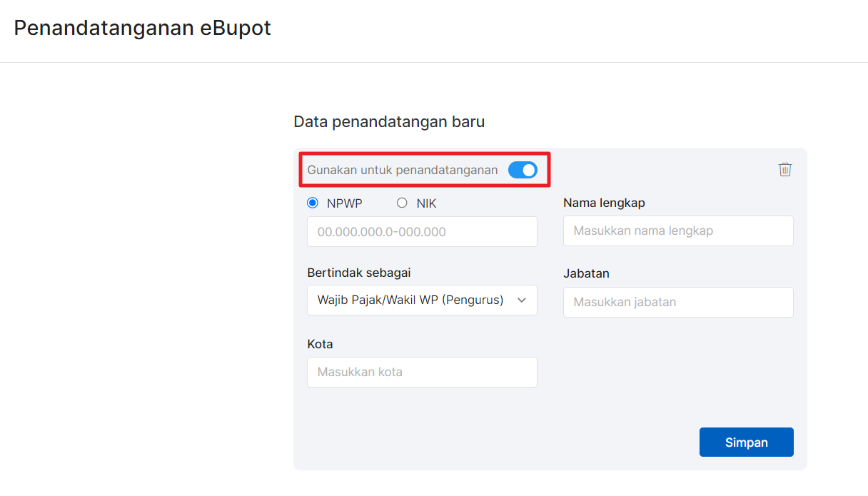This screenshot has width=868, height=496.
Task: Toggle the Gunakan untuk penandatanganan switch
Action: pos(523,170)
